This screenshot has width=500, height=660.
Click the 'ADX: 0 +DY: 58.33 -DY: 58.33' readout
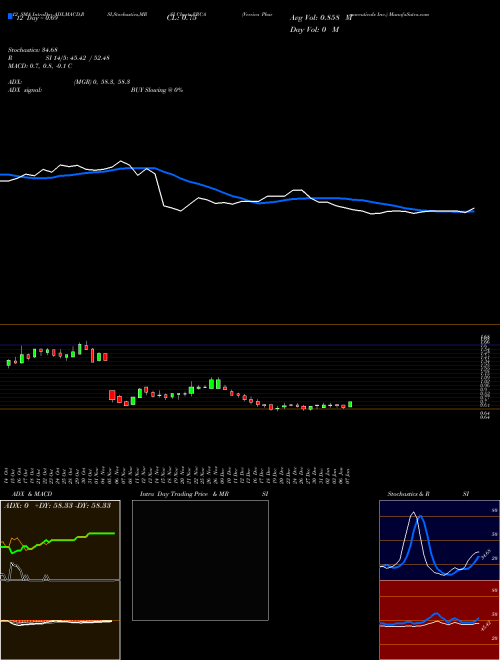[57, 505]
